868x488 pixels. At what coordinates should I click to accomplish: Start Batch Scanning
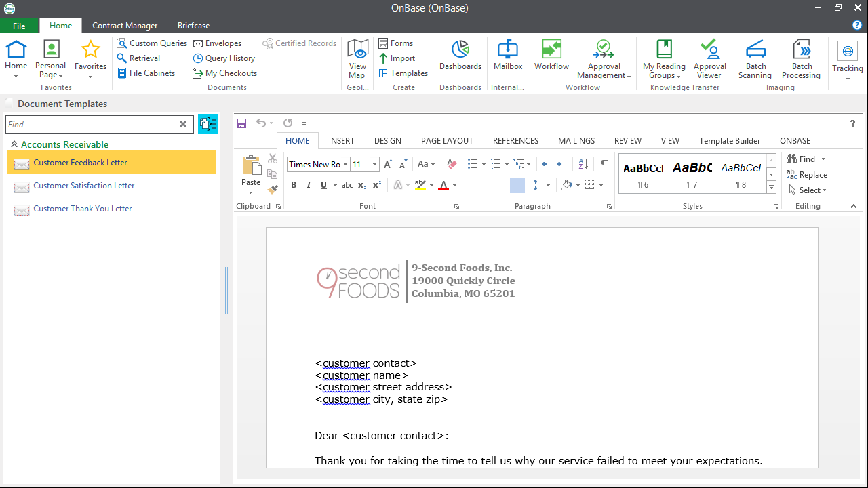pyautogui.click(x=755, y=59)
